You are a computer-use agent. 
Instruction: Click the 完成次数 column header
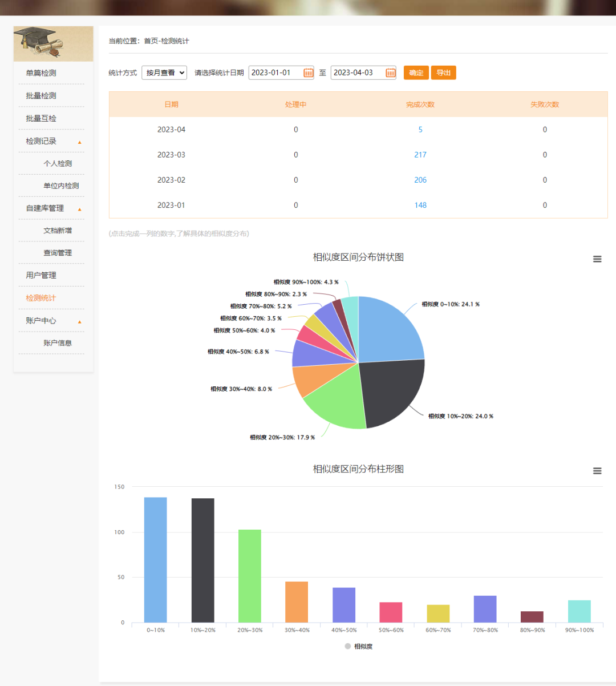click(420, 104)
